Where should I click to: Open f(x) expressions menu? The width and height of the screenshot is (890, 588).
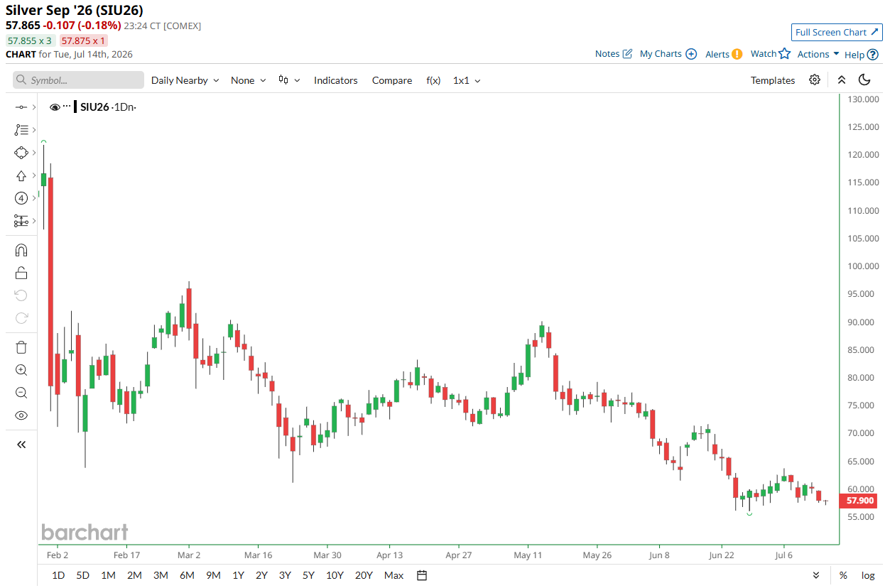433,80
